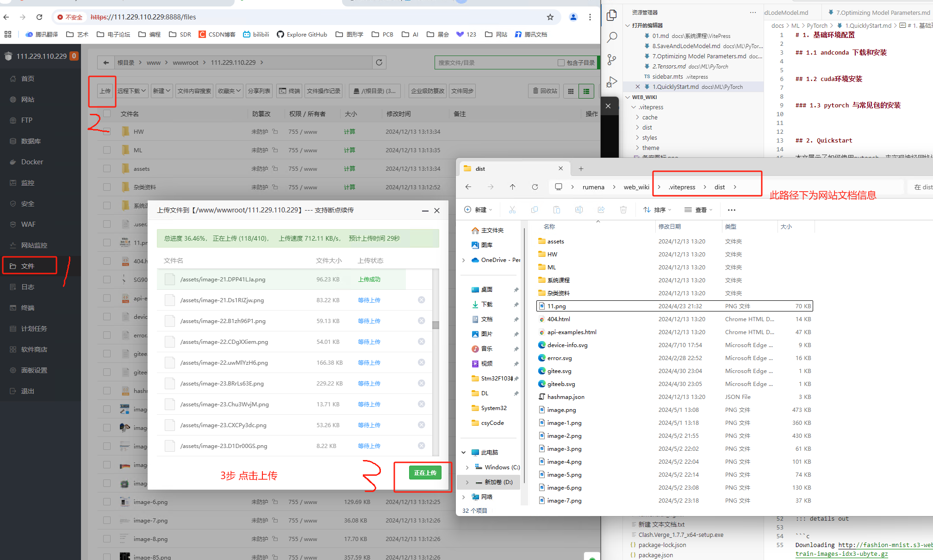Cancel upload of image-21.Ds1RIZjw.png

pyautogui.click(x=422, y=300)
